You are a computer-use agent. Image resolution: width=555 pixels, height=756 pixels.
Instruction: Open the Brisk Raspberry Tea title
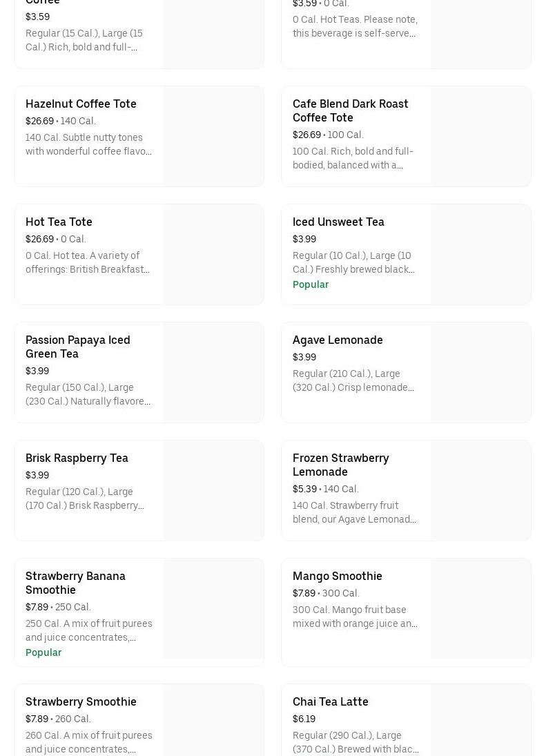point(77,458)
